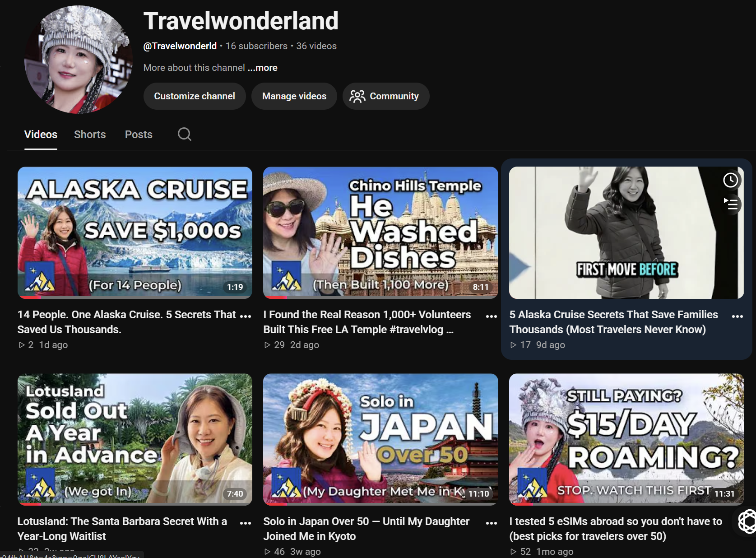The height and width of the screenshot is (558, 756).
Task: Click the Add to queue icon on thumbnail
Action: point(730,204)
